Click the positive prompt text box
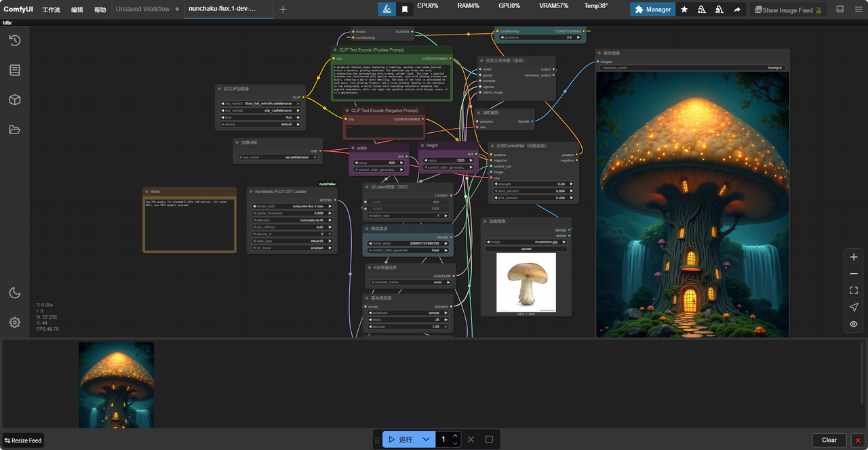Image resolution: width=868 pixels, height=450 pixels. pos(391,82)
